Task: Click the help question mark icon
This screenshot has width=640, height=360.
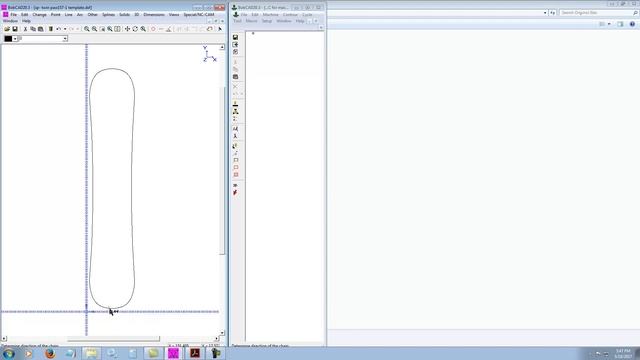Action: pyautogui.click(x=632, y=24)
